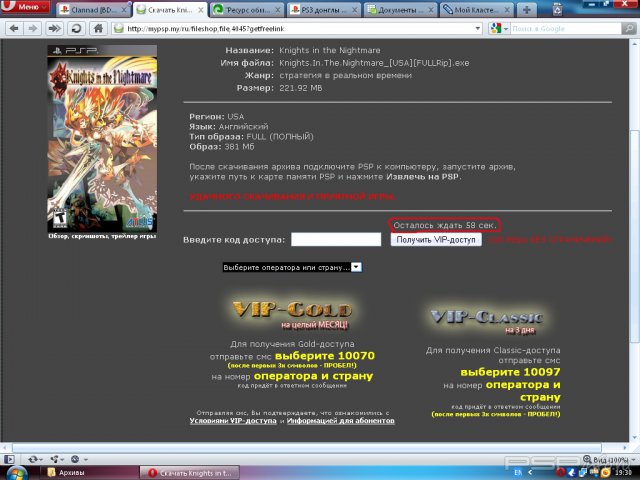The image size is (640, 480).
Task: Open the 'Условиями VIP-доступа' link
Action: tap(232, 421)
